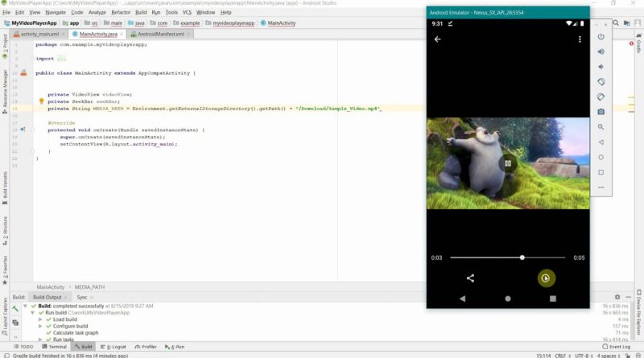Screen dimensions: 644x358
Task: Open the Structure side panel
Action: 5,231
